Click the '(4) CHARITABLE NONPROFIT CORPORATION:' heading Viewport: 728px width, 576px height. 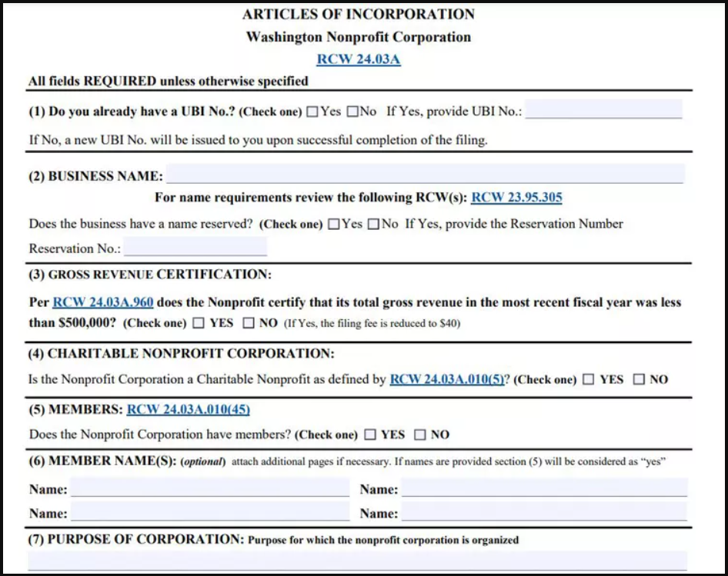181,354
